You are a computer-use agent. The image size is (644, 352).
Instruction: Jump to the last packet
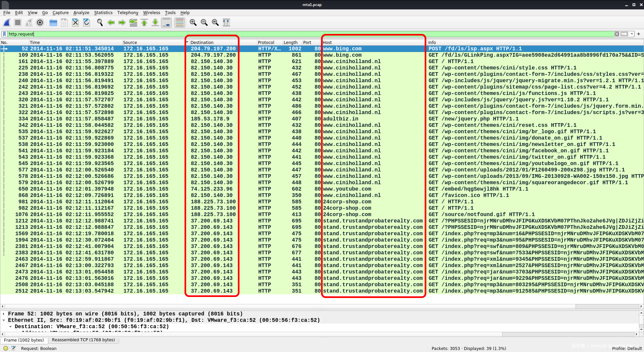click(155, 22)
